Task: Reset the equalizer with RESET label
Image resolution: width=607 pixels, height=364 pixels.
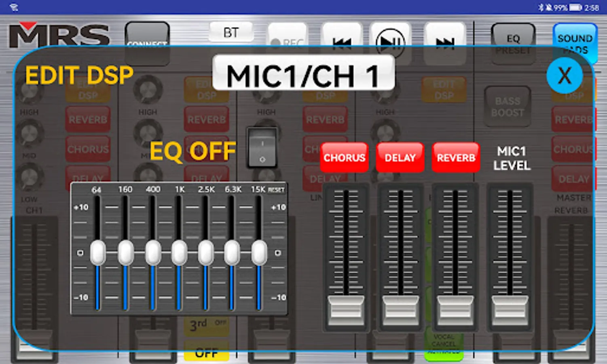Action: click(x=276, y=190)
